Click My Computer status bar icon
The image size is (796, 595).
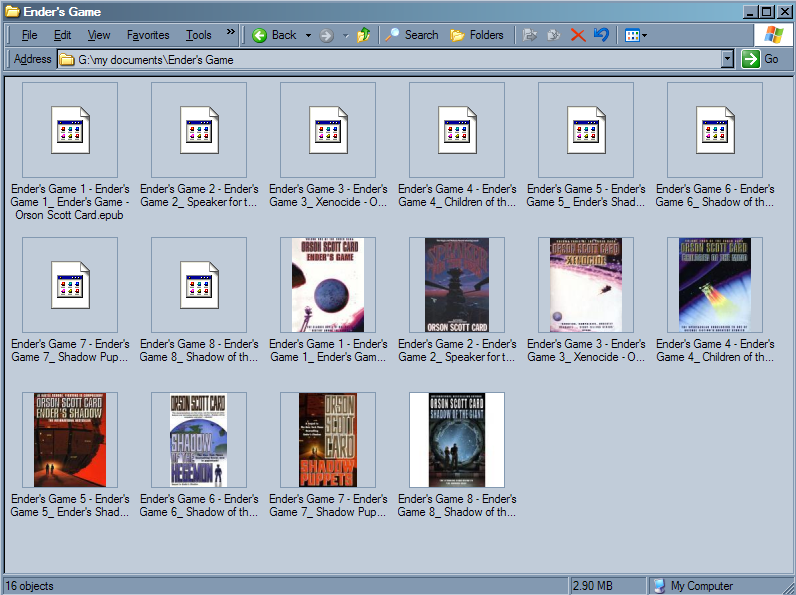[x=659, y=586]
